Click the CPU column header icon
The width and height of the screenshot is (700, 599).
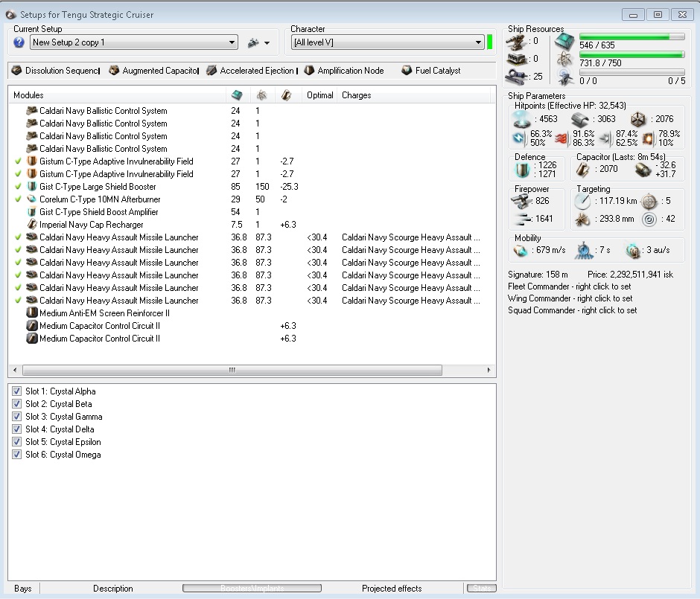point(237,95)
